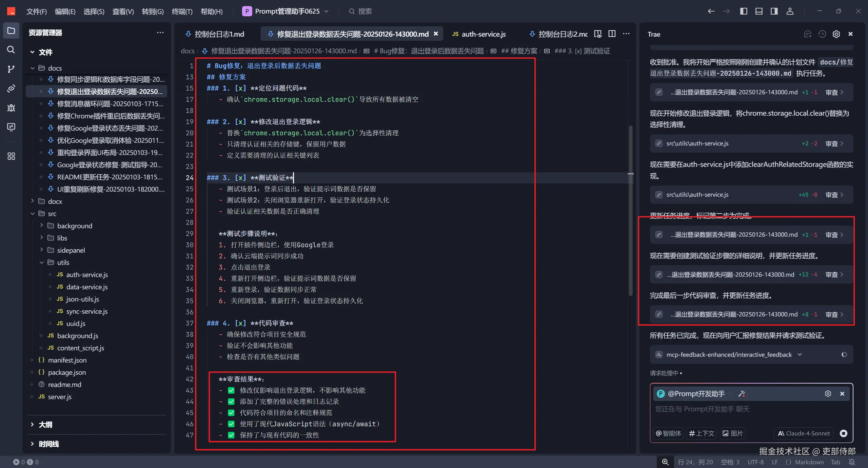Click the navigate forward arrow in title bar

(726, 11)
